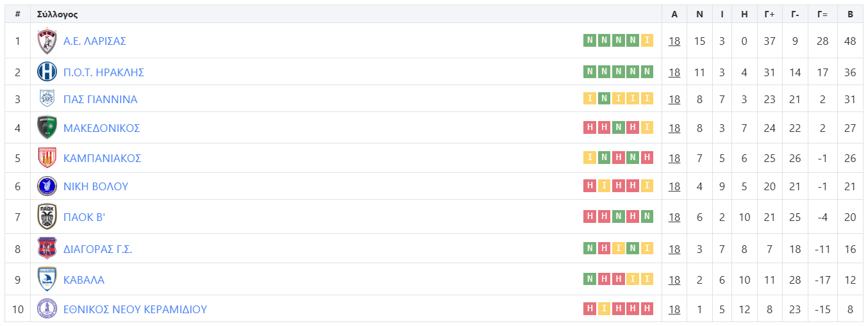Click the ΚΑΒΑΛΑ club logo
Screen dimensions: 868x326
point(47,279)
